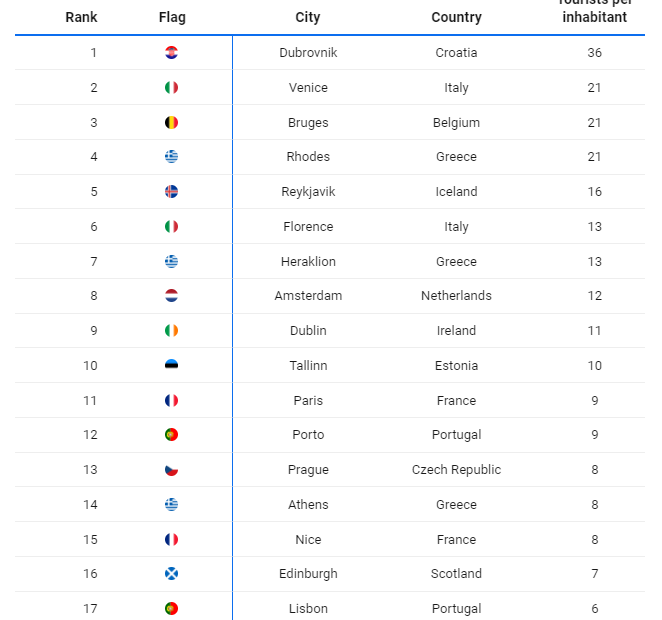This screenshot has width=662, height=620.
Task: Click the Ireland flag icon beside Dublin
Action: tap(172, 331)
